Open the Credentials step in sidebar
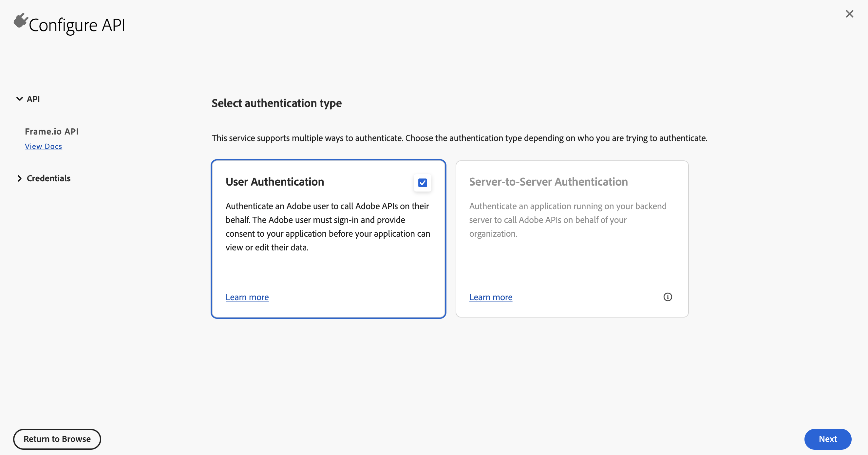Image resolution: width=868 pixels, height=455 pixels. tap(48, 178)
